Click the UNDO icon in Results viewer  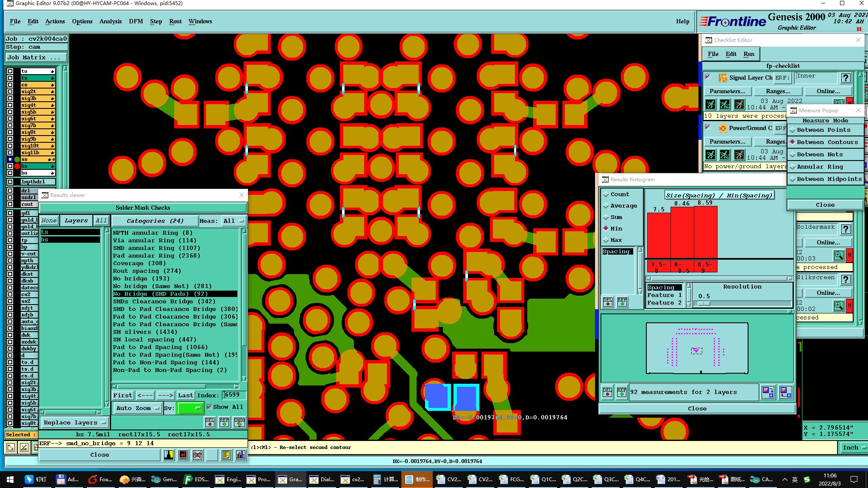point(239,421)
